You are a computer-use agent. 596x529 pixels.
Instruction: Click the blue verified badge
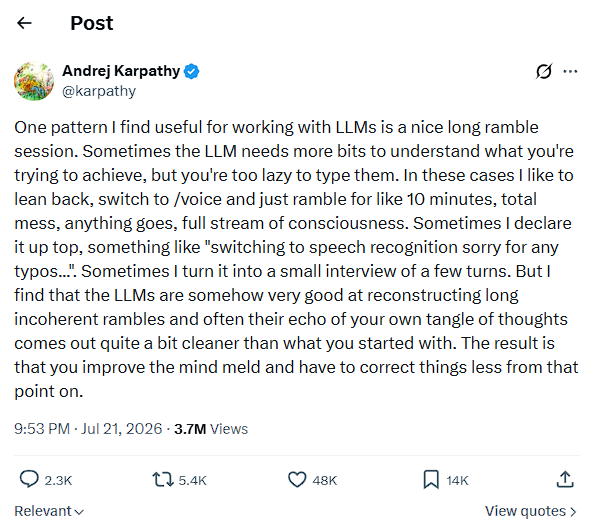(192, 71)
